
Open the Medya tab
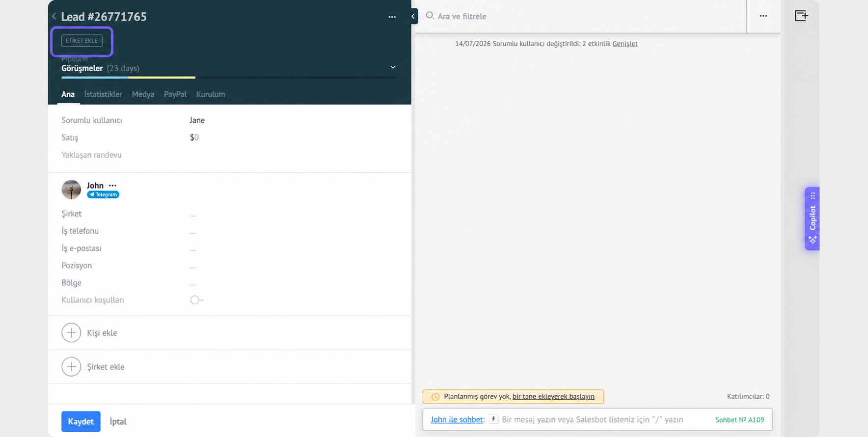point(143,94)
